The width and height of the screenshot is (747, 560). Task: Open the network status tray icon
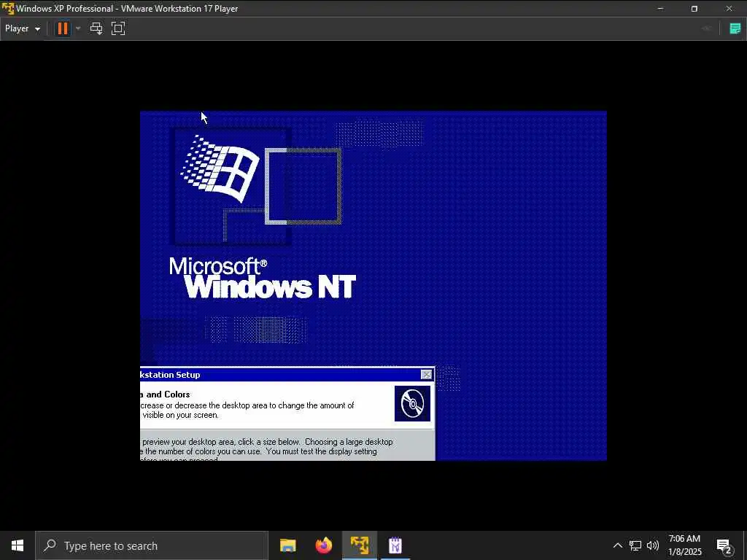click(635, 545)
